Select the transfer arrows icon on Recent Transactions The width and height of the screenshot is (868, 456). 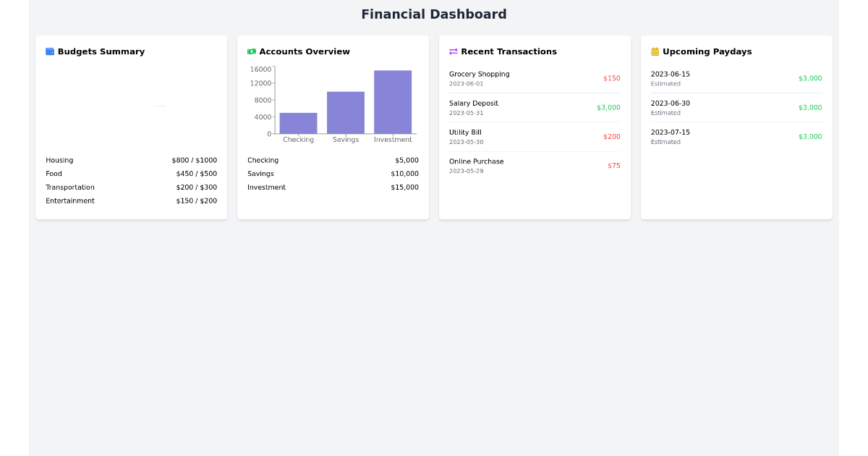point(454,51)
